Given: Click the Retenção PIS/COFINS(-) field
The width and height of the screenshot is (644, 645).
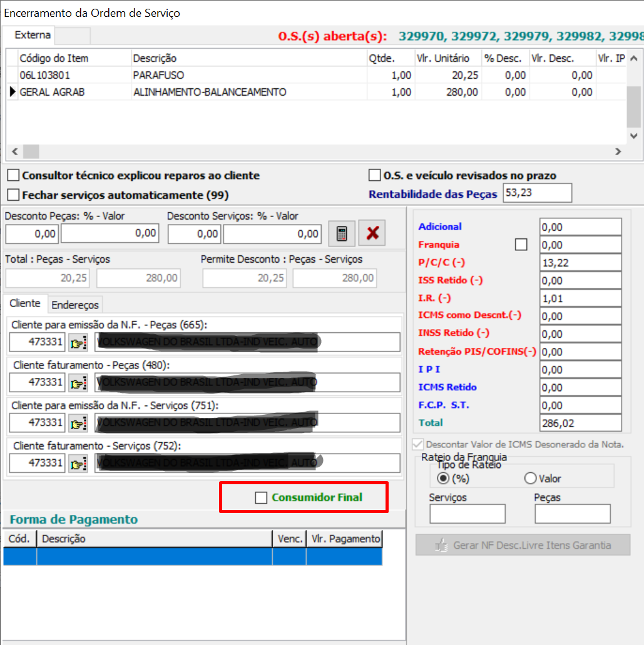Looking at the screenshot, I should (x=580, y=352).
